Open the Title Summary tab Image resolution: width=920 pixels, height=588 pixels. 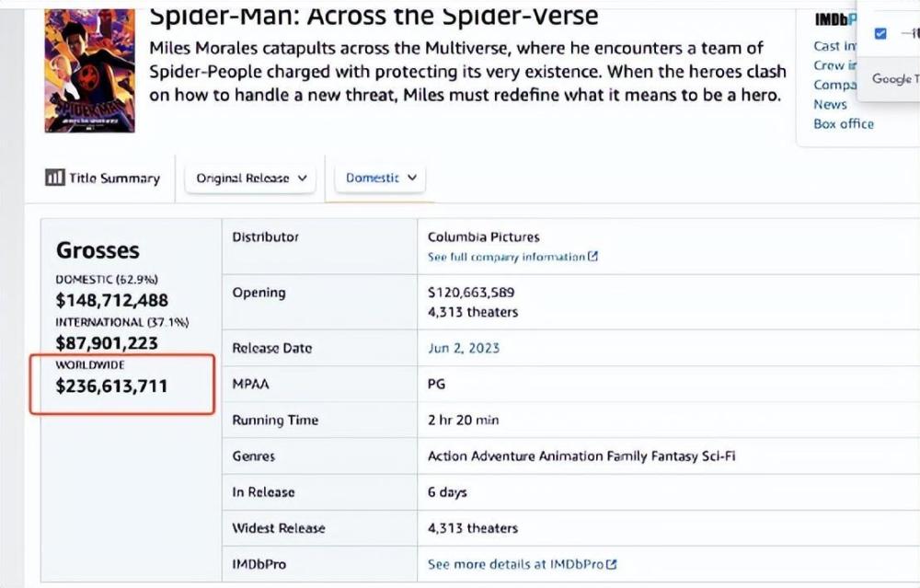pos(102,179)
